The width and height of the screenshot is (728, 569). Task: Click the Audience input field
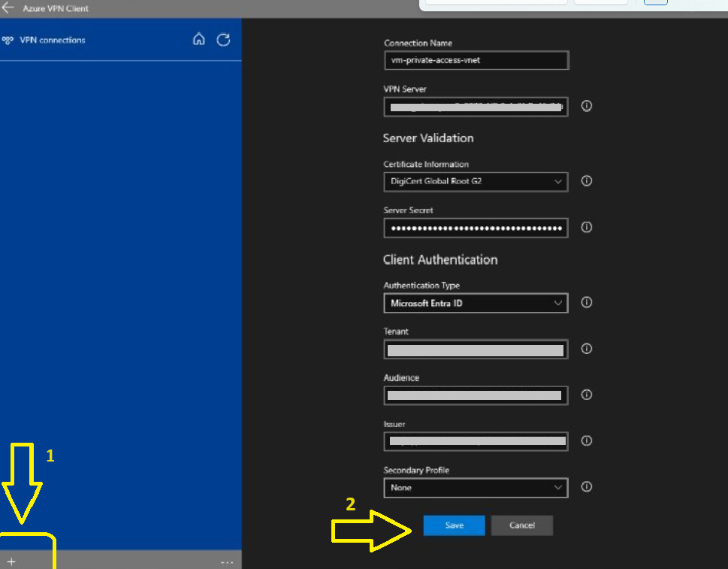[476, 396]
